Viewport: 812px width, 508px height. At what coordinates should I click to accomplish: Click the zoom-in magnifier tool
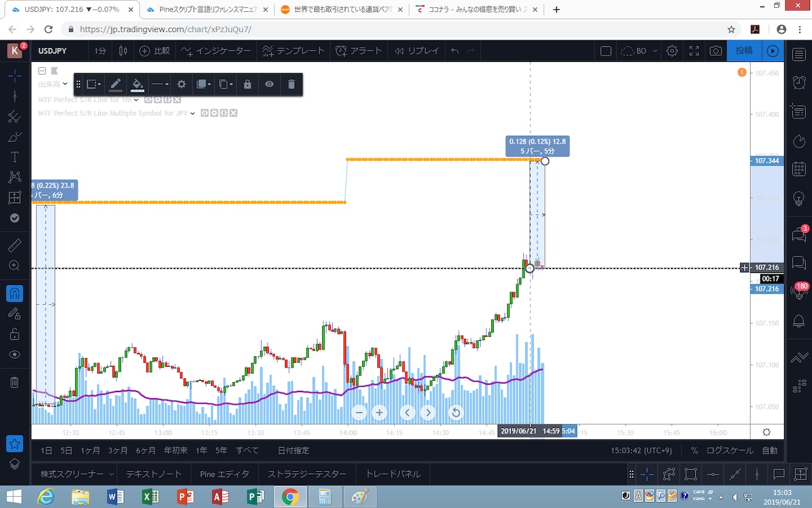click(x=15, y=266)
